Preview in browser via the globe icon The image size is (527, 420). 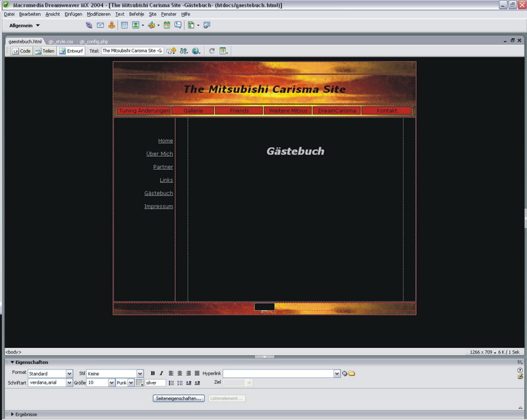pyautogui.click(x=196, y=51)
